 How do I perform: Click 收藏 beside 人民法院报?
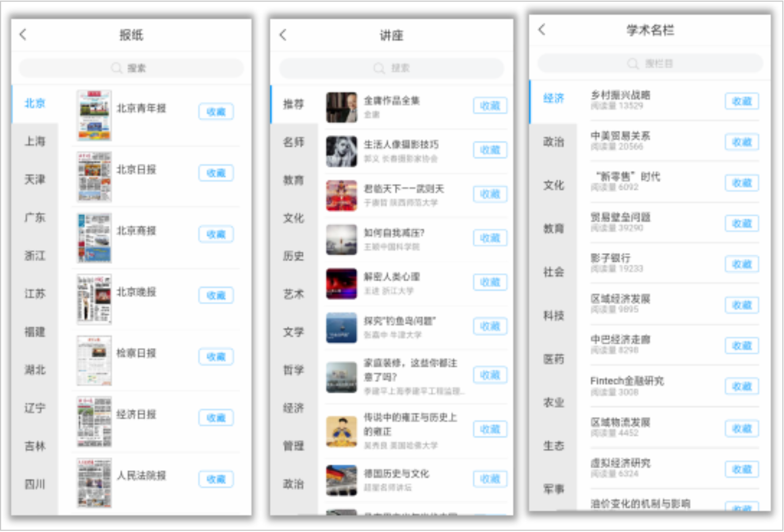point(216,479)
